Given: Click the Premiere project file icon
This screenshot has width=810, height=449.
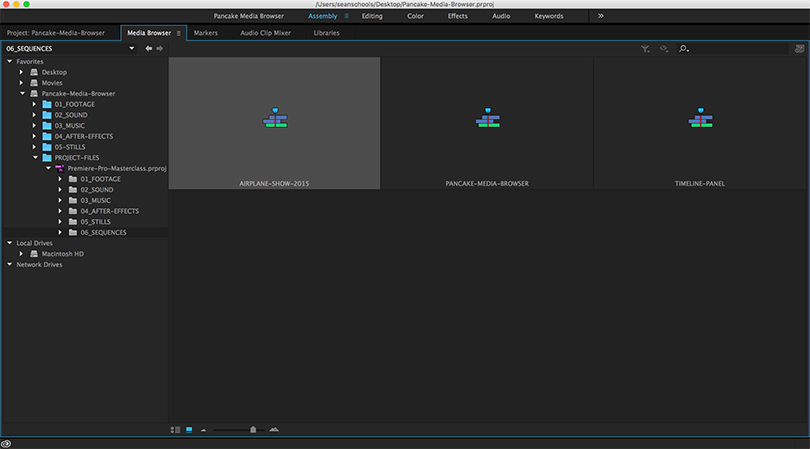Looking at the screenshot, I should tap(60, 168).
